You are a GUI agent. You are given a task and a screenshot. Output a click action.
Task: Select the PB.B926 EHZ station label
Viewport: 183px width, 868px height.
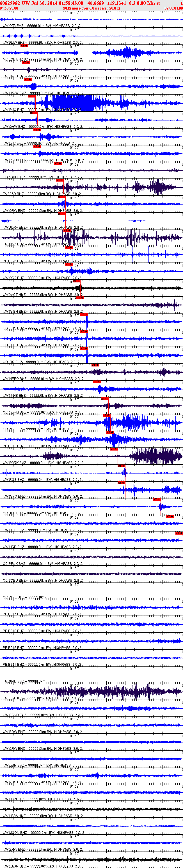click(13, 261)
